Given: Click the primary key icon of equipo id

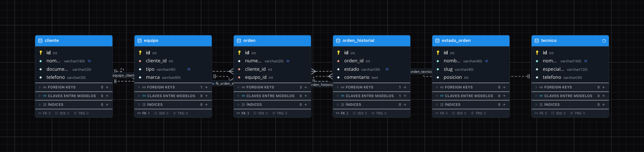Looking at the screenshot, I should point(140,53).
